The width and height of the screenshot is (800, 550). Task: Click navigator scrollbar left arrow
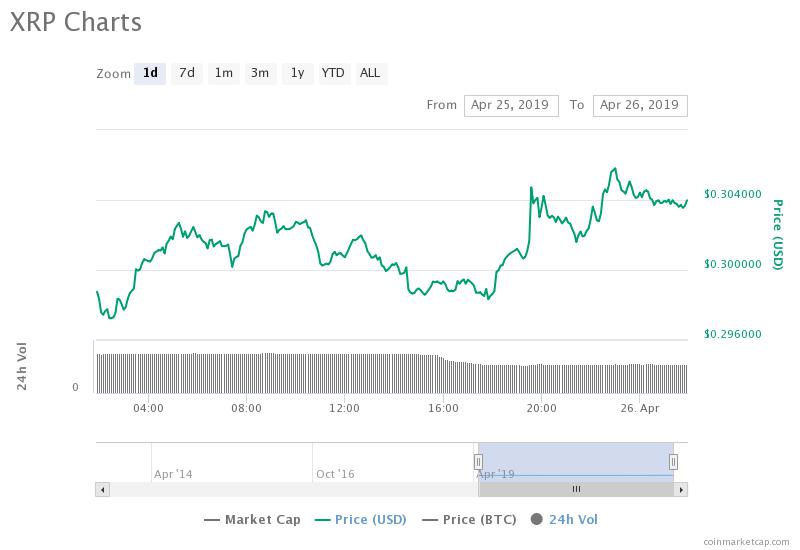click(101, 489)
